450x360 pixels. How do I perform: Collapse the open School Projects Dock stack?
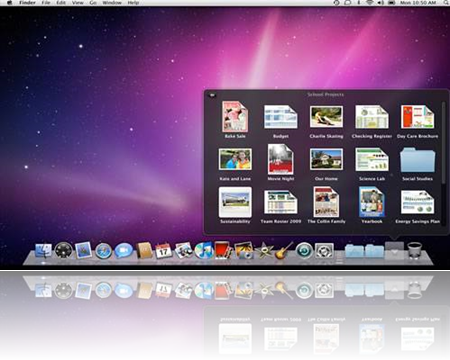[x=394, y=251]
